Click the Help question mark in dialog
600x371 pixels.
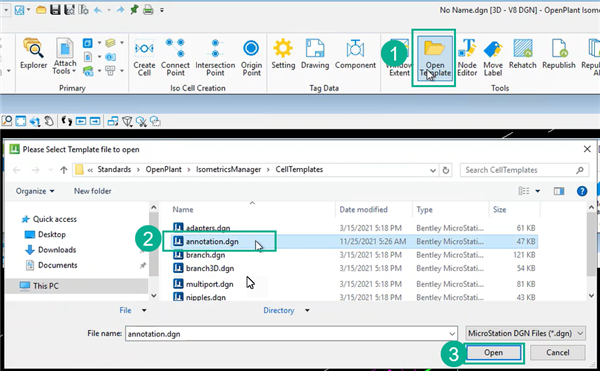pos(582,191)
